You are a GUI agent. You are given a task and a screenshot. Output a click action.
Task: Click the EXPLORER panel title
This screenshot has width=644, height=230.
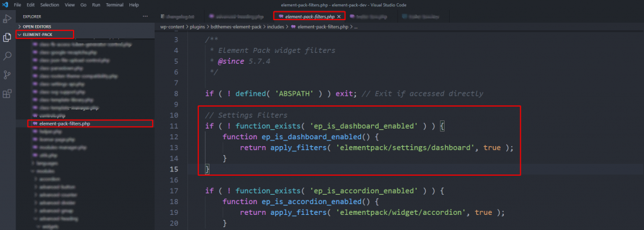coord(32,16)
